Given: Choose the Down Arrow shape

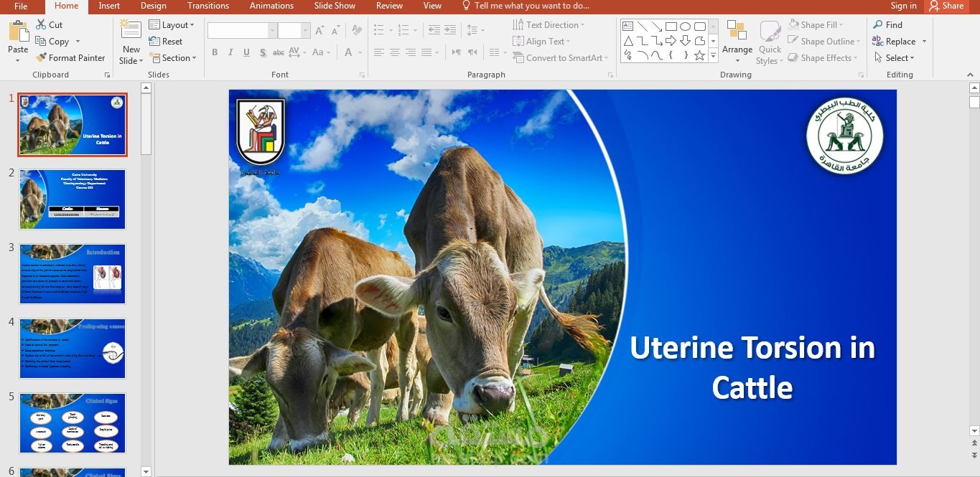Looking at the screenshot, I should (685, 41).
